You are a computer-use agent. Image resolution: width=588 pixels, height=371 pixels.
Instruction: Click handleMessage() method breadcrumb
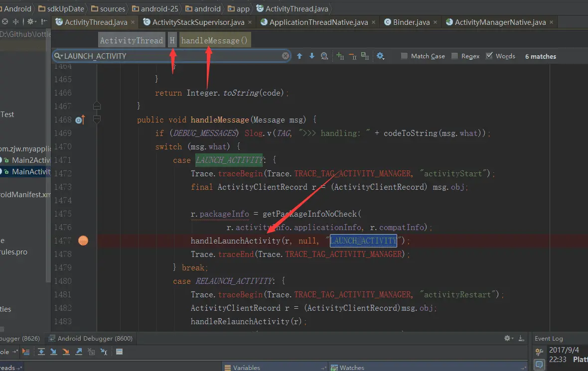tap(214, 40)
